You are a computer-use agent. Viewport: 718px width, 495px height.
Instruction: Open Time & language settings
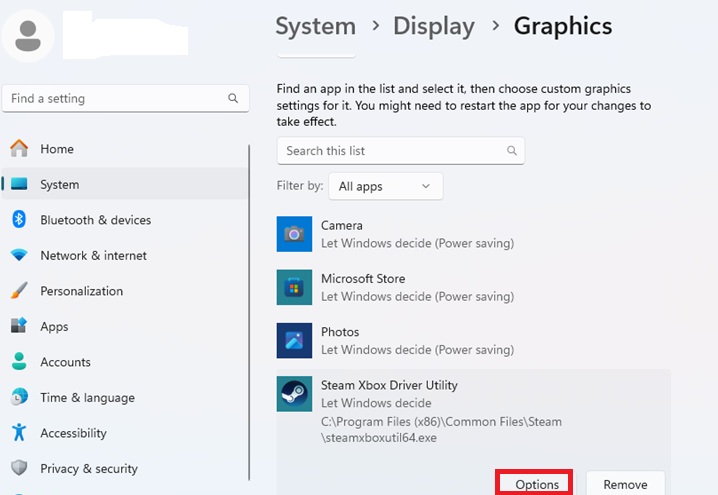point(125,397)
